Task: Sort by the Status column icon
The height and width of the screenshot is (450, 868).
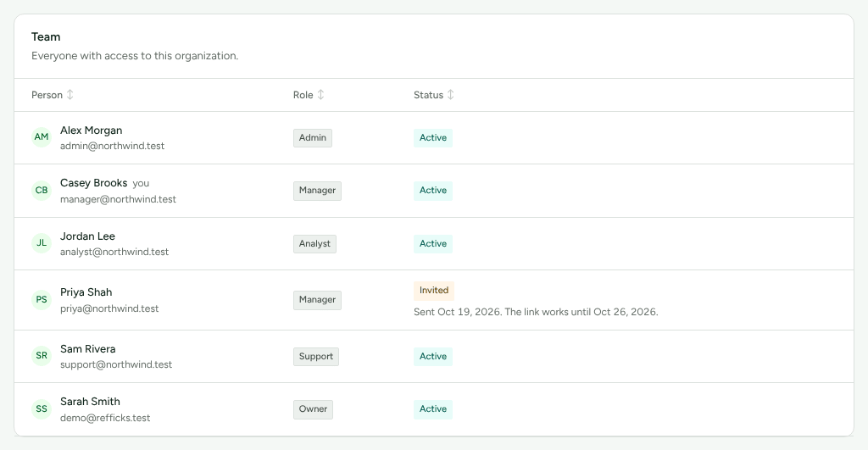Action: click(451, 95)
